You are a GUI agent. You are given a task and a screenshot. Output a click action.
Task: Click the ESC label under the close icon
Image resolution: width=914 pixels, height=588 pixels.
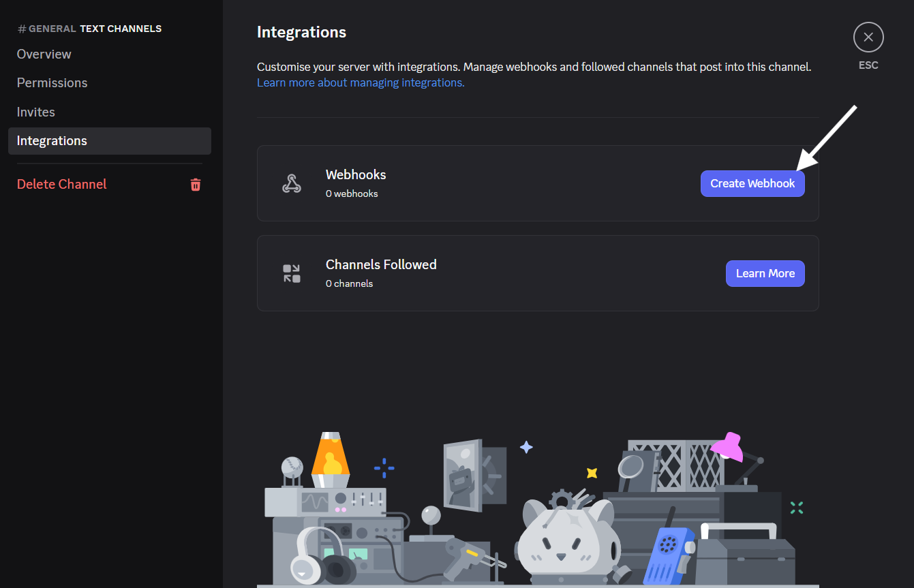[x=868, y=65]
